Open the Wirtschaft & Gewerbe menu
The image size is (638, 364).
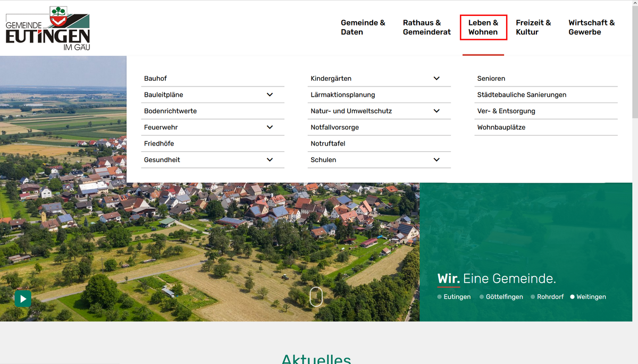point(592,28)
